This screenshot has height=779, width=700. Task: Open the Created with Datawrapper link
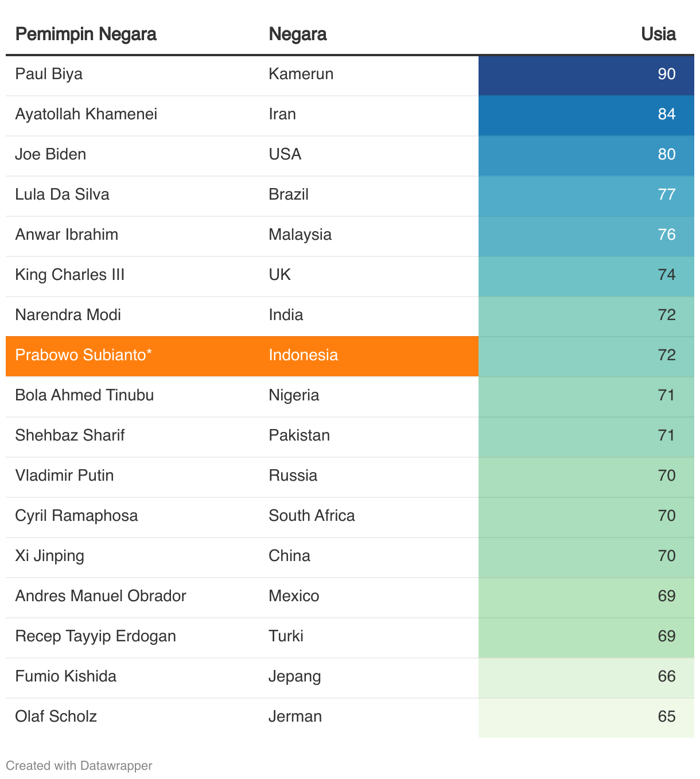pos(79,765)
